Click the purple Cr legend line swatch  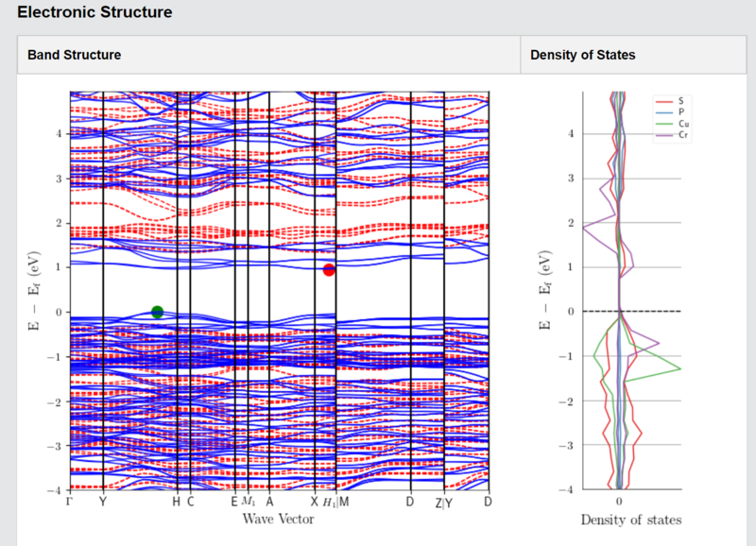664,135
